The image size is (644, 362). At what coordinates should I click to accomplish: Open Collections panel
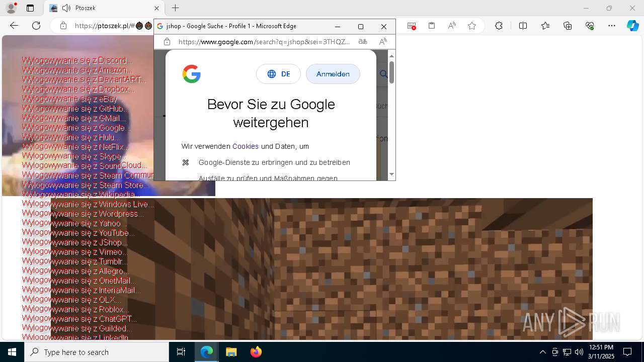coord(568,26)
